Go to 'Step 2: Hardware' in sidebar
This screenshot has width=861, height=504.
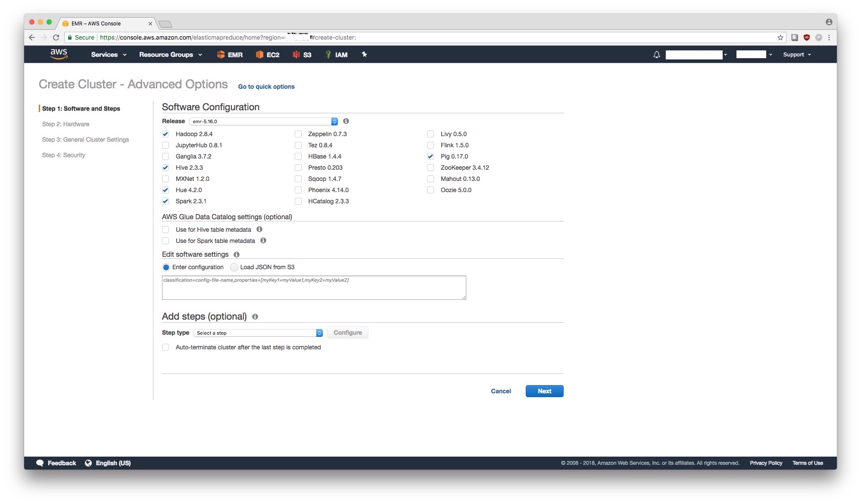pyautogui.click(x=66, y=124)
